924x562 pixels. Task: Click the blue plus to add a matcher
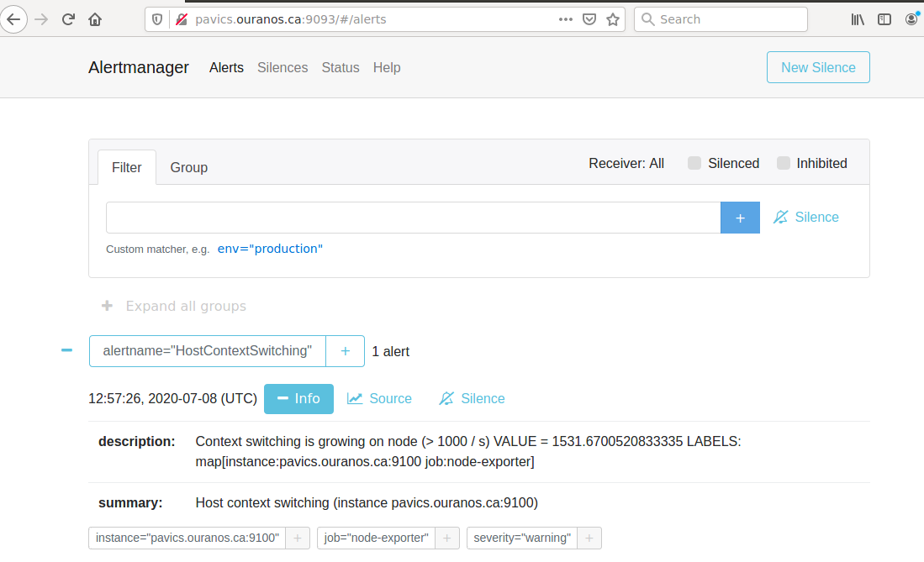point(739,217)
